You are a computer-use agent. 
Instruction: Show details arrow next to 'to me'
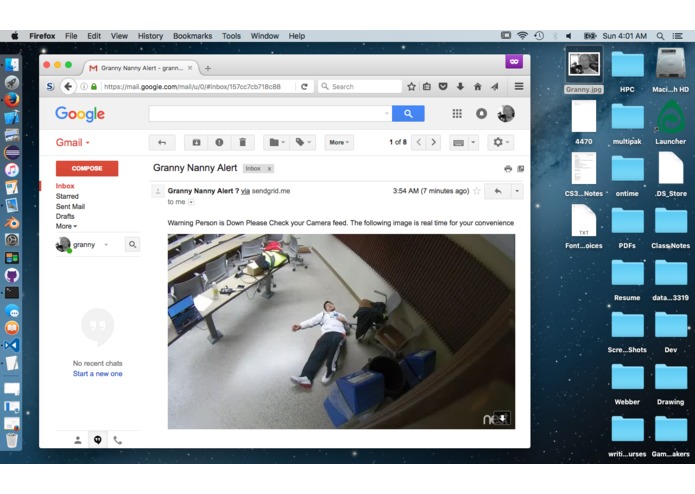click(191, 202)
